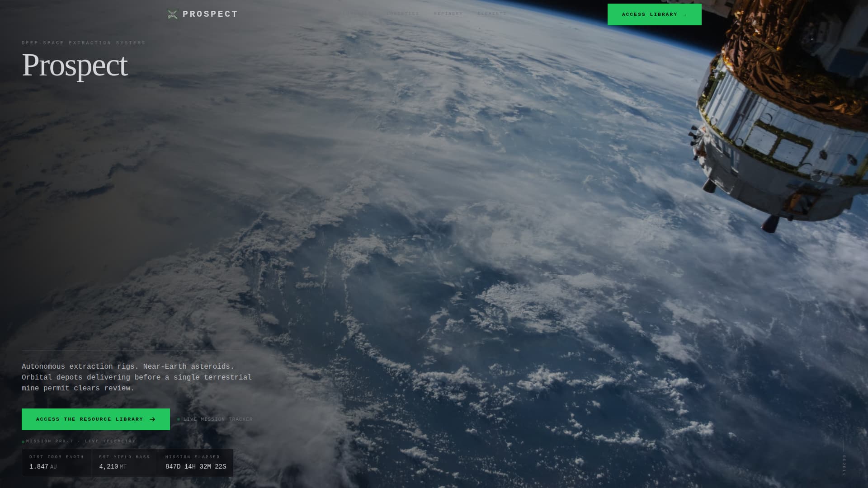Click the 4,210 MT yield mass value
This screenshot has width=868, height=488.
(113, 467)
